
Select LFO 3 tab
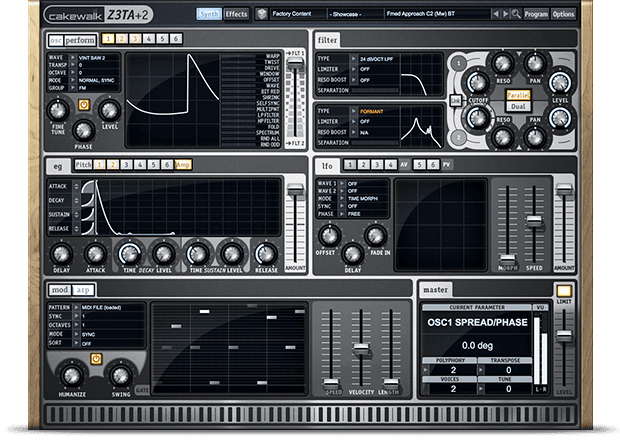[x=377, y=164]
